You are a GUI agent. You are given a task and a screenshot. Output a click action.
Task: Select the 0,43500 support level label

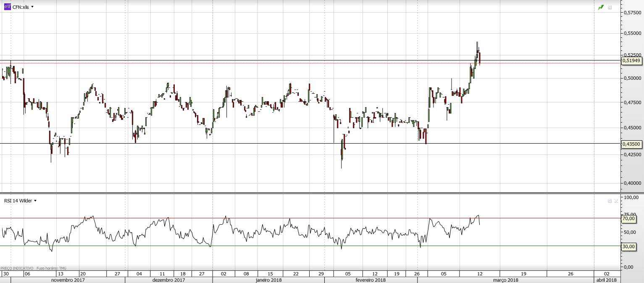click(631, 144)
